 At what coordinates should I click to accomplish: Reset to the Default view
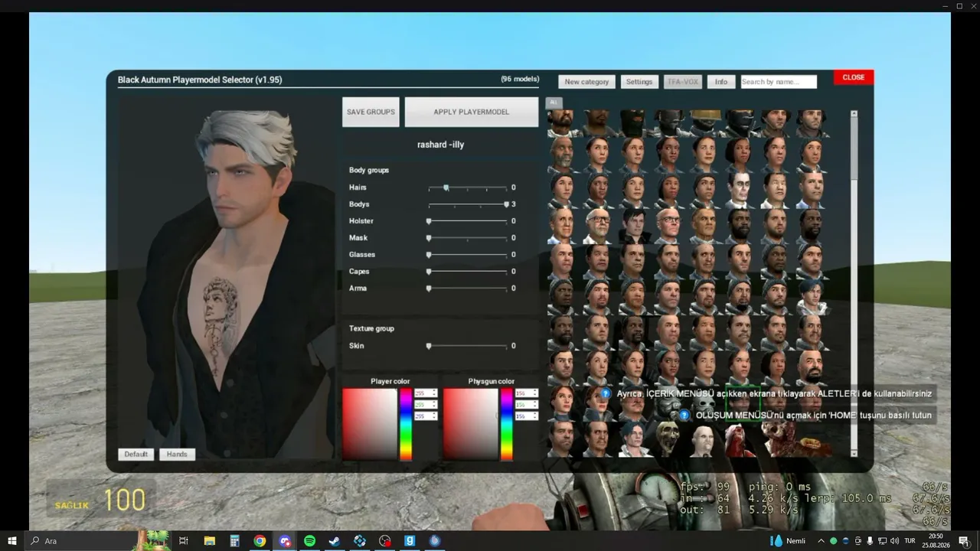pyautogui.click(x=136, y=455)
